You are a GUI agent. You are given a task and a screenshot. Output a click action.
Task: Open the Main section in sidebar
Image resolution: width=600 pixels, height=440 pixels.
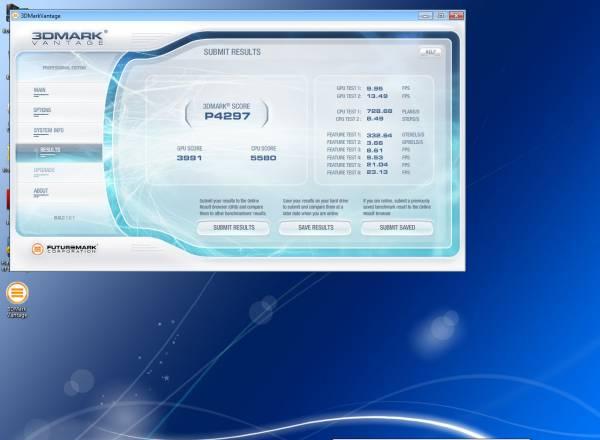coord(40,90)
